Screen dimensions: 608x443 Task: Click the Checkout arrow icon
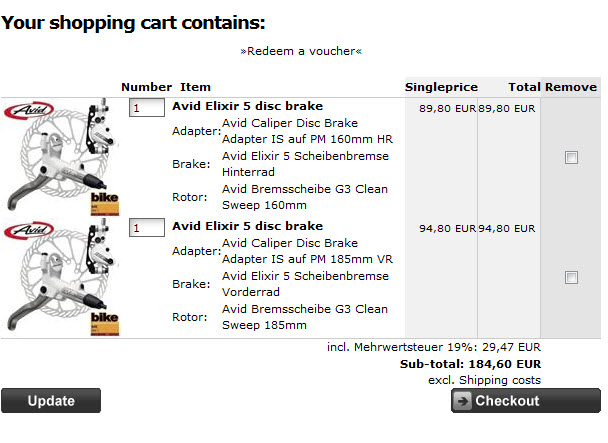pyautogui.click(x=463, y=401)
